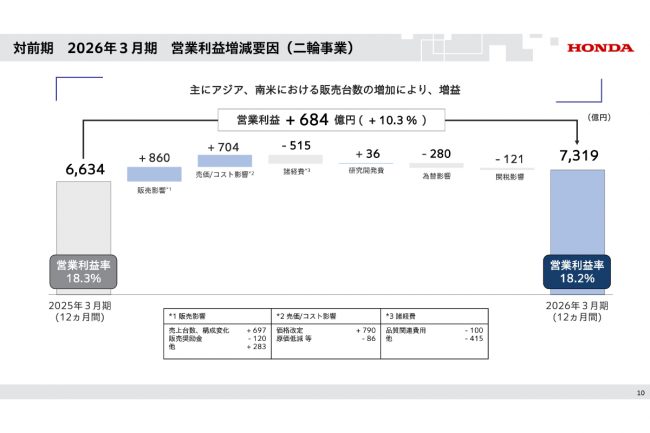
Task: Click the -515 諸経費 bar
Action: click(x=295, y=159)
